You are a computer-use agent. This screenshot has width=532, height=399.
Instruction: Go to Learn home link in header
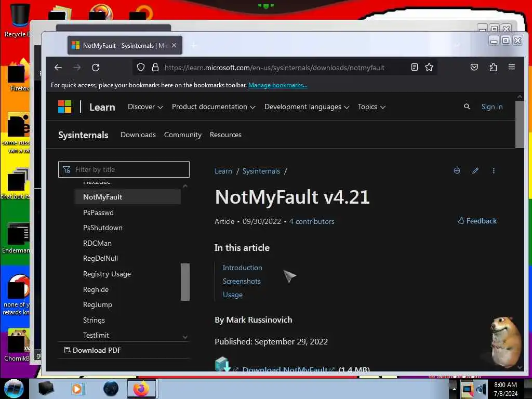102,107
